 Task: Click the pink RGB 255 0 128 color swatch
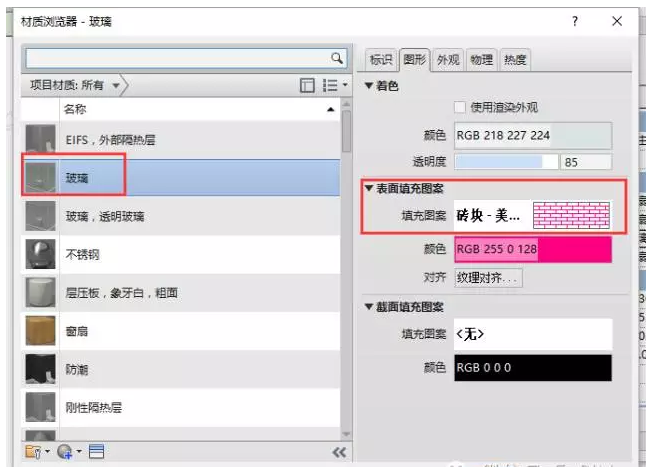pos(531,249)
